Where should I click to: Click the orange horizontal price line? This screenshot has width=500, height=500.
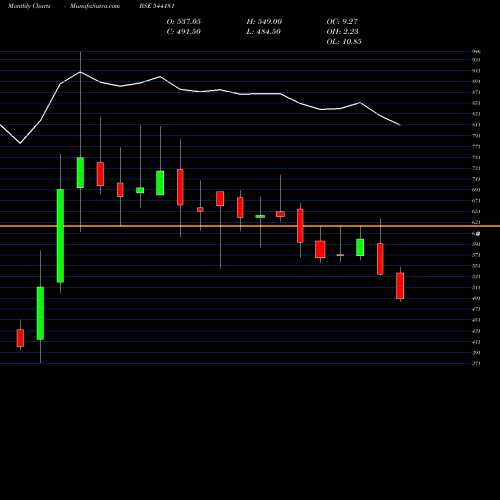tap(250, 226)
